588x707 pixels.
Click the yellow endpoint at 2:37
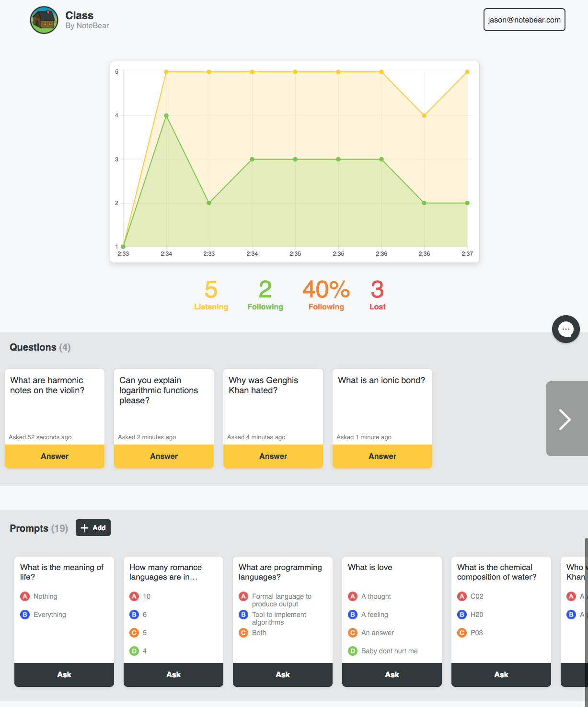(467, 72)
